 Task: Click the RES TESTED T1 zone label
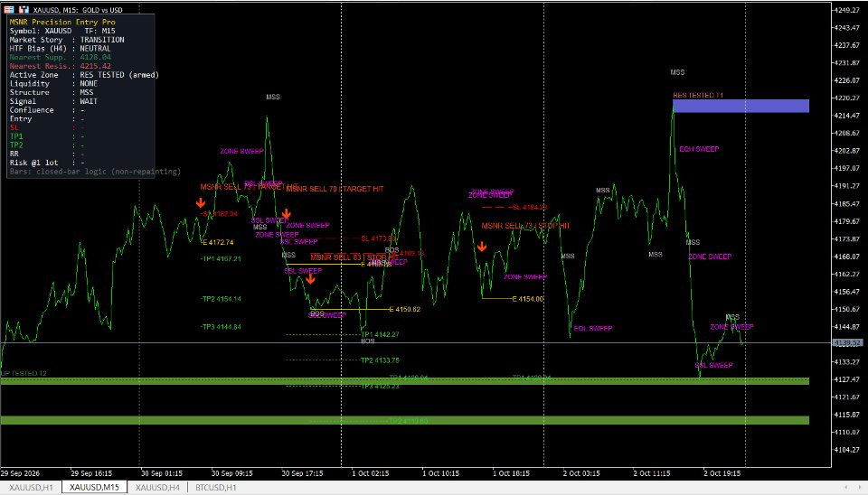click(x=698, y=95)
